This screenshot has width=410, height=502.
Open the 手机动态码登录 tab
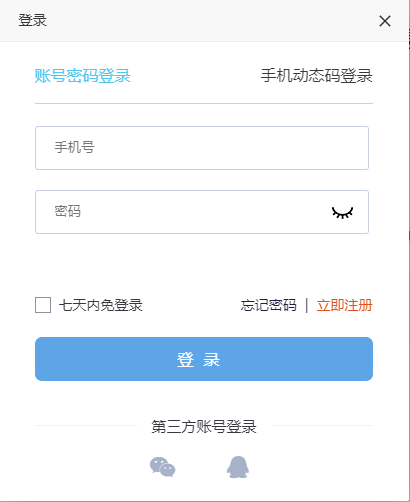click(316, 76)
